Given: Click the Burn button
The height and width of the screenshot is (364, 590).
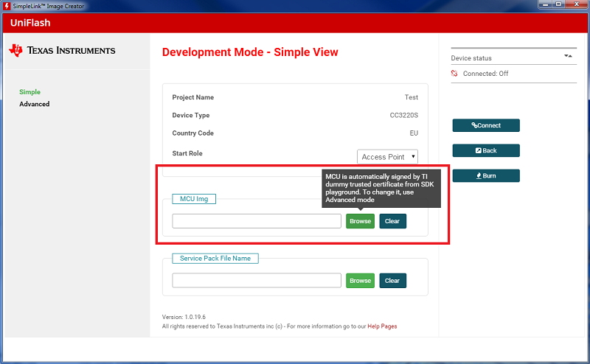Looking at the screenshot, I should point(486,176).
